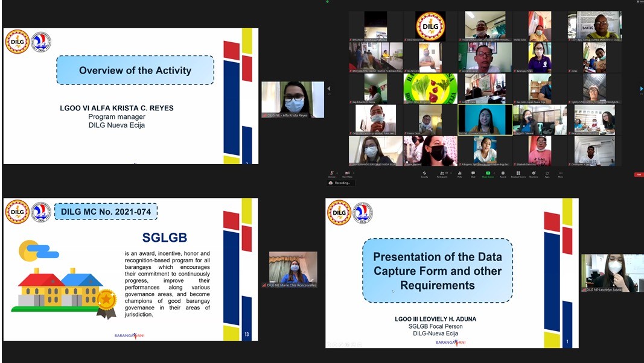Click the Presentation of the Data Capture Form title
Screen dimensions: 644x363
pyautogui.click(x=438, y=271)
